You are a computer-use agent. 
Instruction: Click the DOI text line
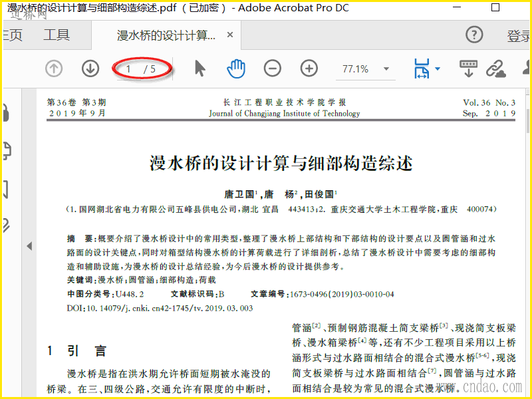point(160,309)
